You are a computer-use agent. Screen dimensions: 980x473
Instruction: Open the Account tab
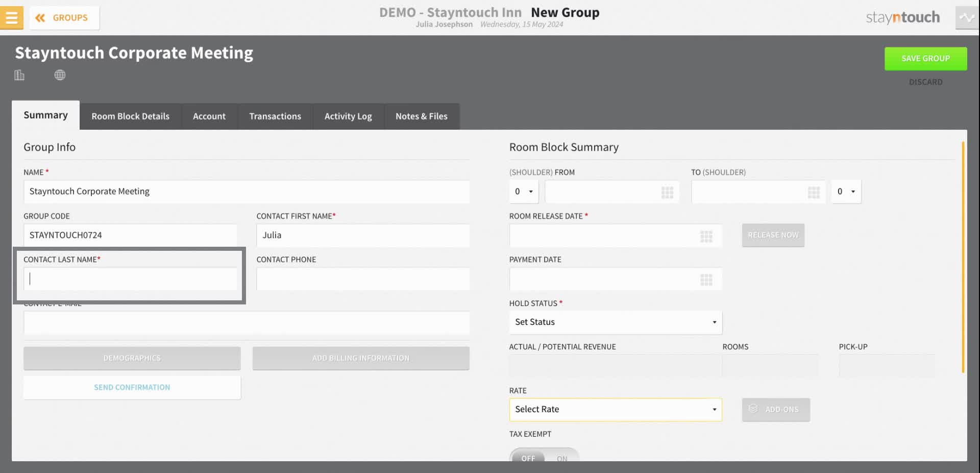click(x=209, y=116)
